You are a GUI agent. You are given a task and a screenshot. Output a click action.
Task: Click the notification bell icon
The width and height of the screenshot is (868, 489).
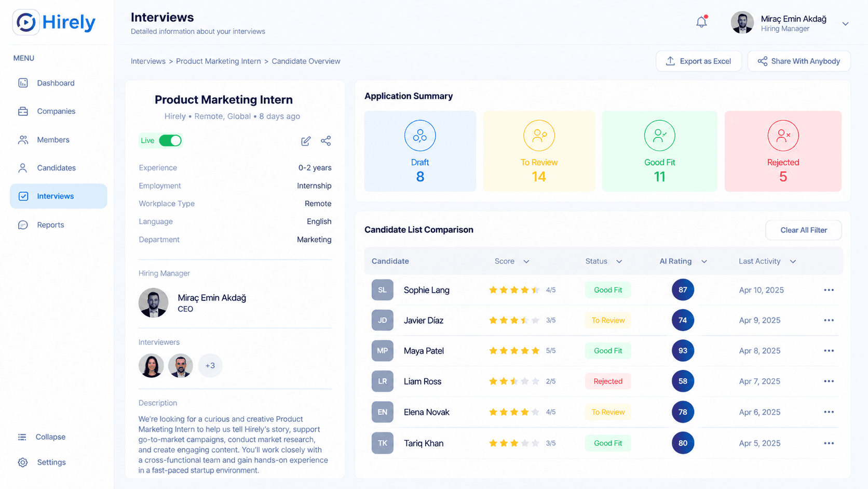pyautogui.click(x=701, y=22)
